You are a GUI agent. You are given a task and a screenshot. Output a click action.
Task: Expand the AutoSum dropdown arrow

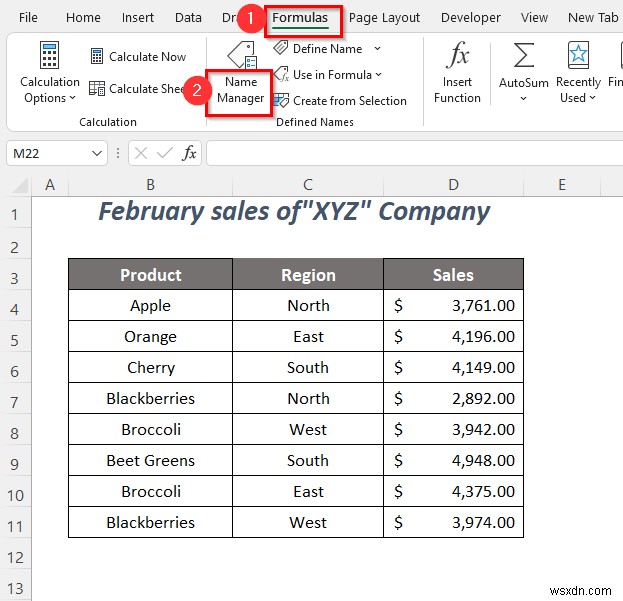click(523, 98)
